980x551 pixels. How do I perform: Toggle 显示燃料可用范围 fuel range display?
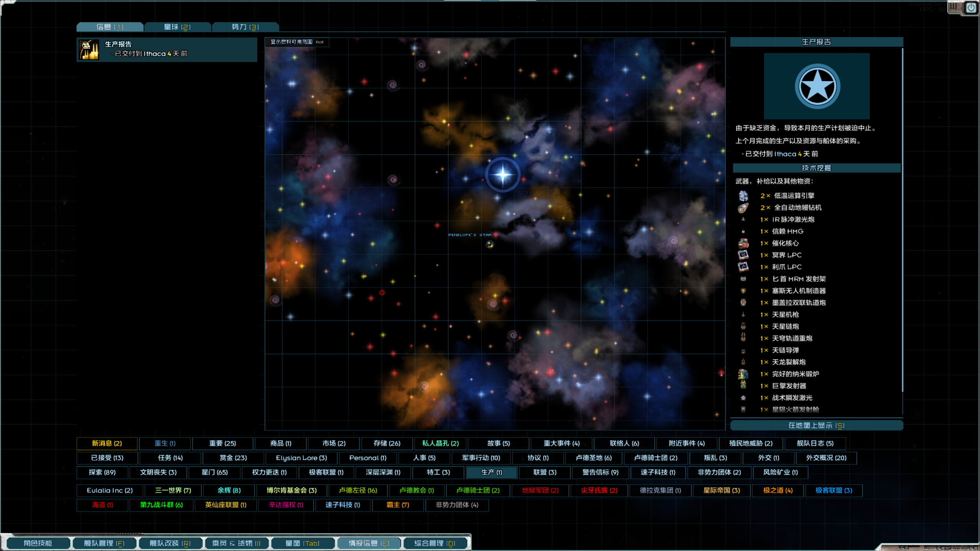pos(297,42)
